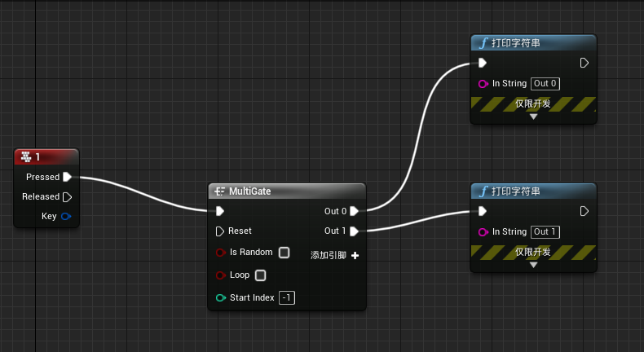
Task: Click the In String field containing Out 0
Action: point(545,83)
